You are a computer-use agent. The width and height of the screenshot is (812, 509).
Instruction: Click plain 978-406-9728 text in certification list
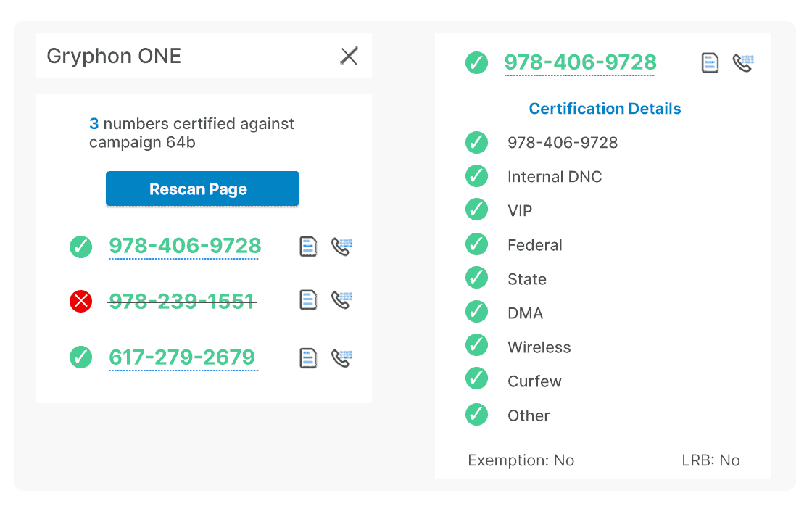click(563, 143)
